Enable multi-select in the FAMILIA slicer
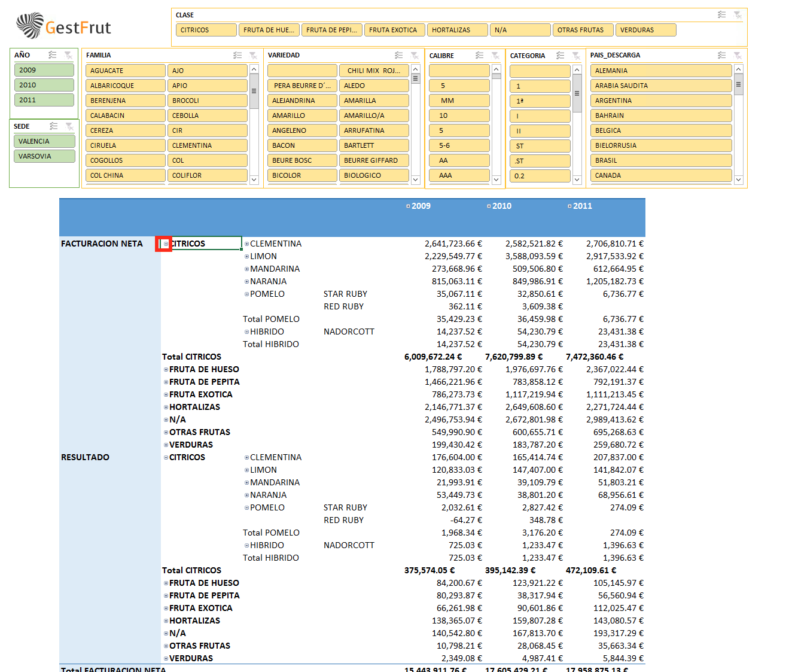The image size is (789, 672). click(x=237, y=55)
